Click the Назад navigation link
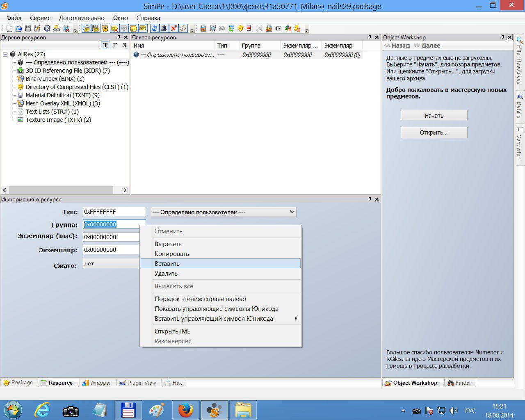525x420 pixels. (397, 46)
